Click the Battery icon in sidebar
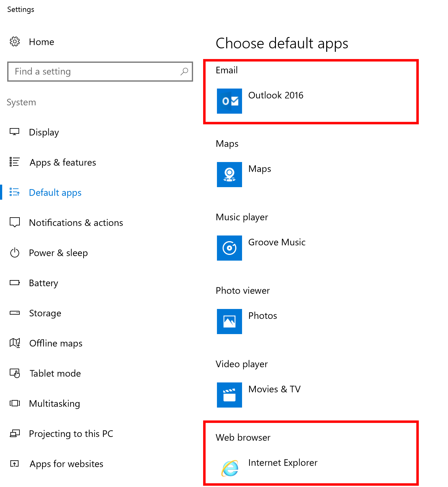The image size is (448, 487). point(14,283)
